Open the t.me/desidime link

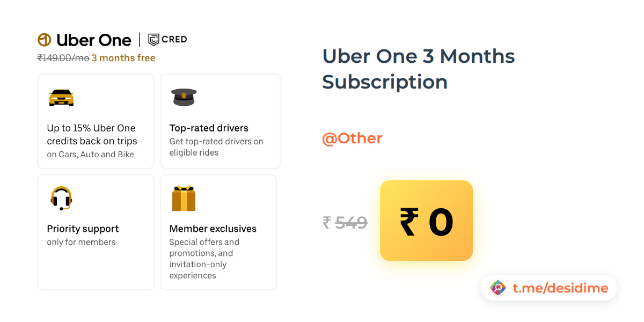560,288
